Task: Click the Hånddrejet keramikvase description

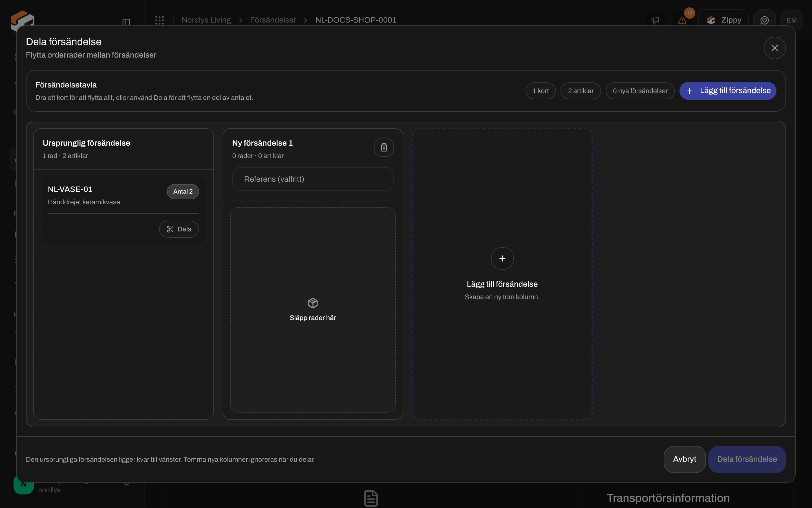Action: pos(84,202)
